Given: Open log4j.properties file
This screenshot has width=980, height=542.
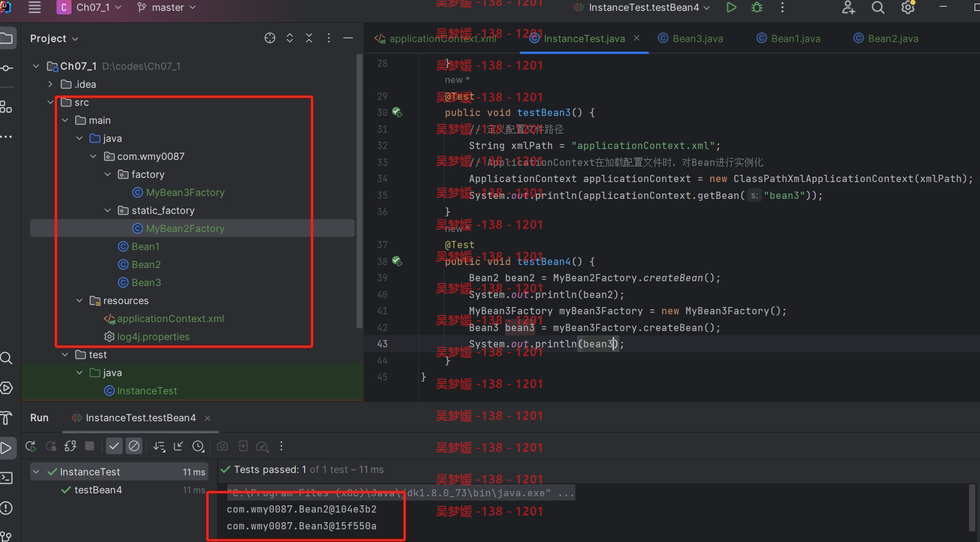Looking at the screenshot, I should [x=147, y=336].
